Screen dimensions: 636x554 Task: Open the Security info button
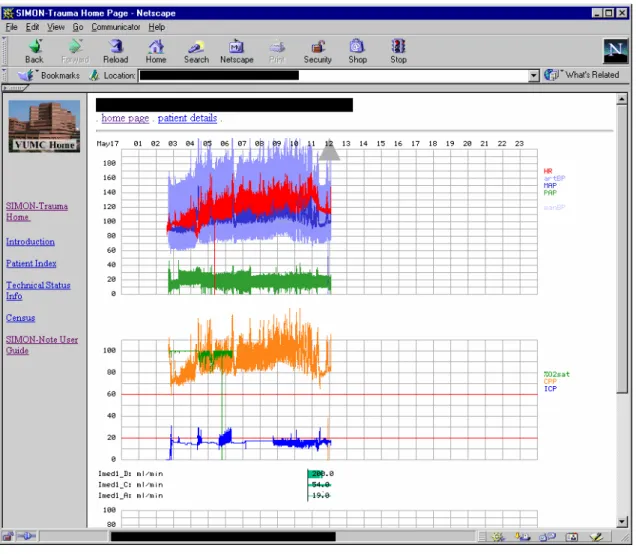(x=318, y=51)
